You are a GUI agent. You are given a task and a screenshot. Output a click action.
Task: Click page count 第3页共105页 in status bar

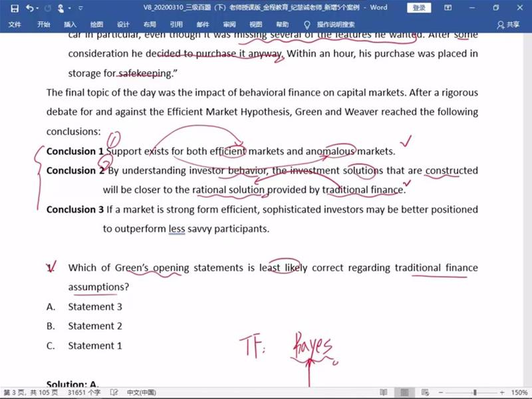pos(31,392)
